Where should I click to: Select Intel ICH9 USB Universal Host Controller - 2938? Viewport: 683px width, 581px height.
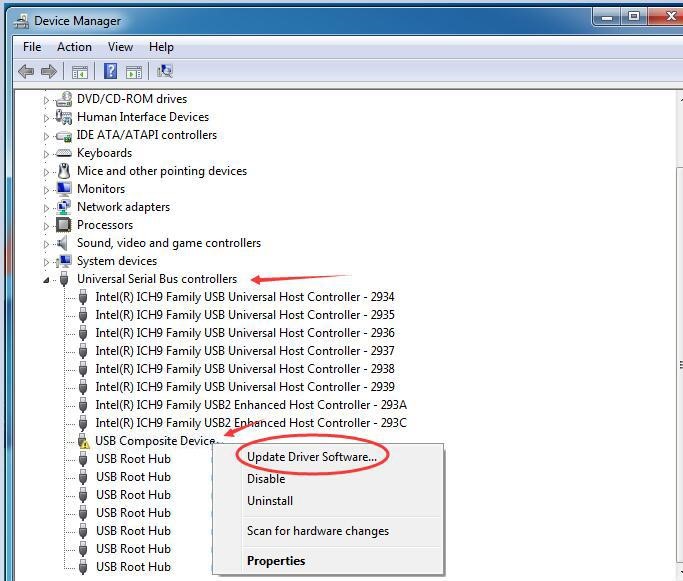pyautogui.click(x=245, y=369)
